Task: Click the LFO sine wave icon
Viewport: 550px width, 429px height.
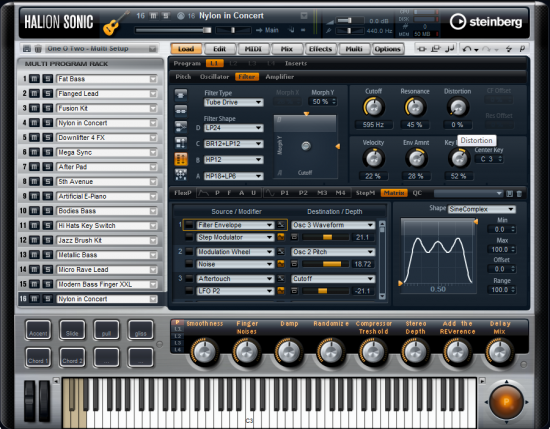Action: click(270, 193)
